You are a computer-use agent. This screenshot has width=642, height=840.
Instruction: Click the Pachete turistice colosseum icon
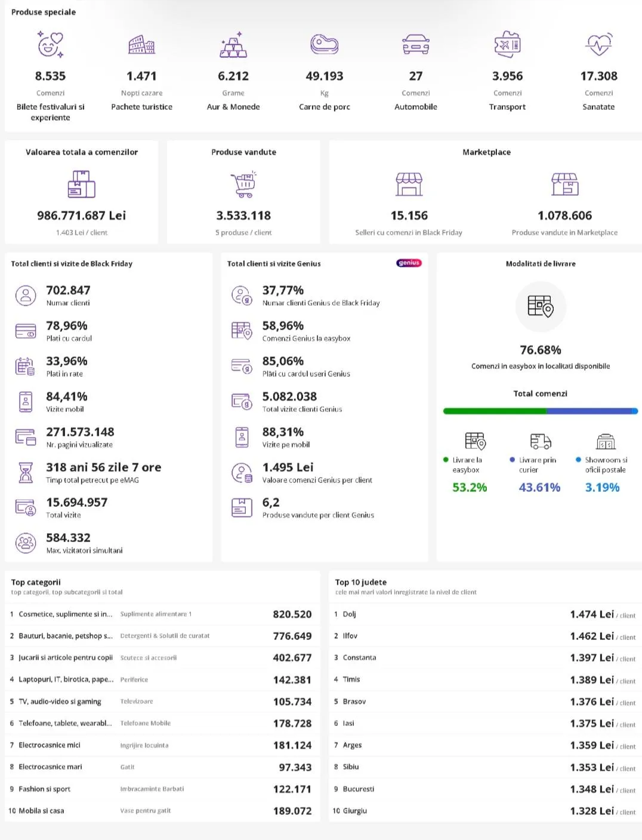pos(141,45)
